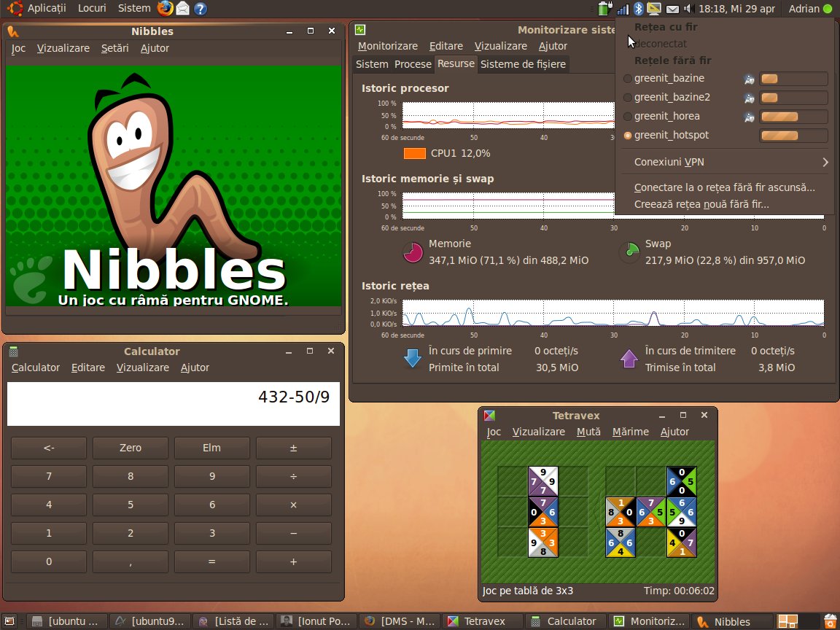Check the battery indicator in top panel
This screenshot has width=840, height=630.
(x=604, y=9)
